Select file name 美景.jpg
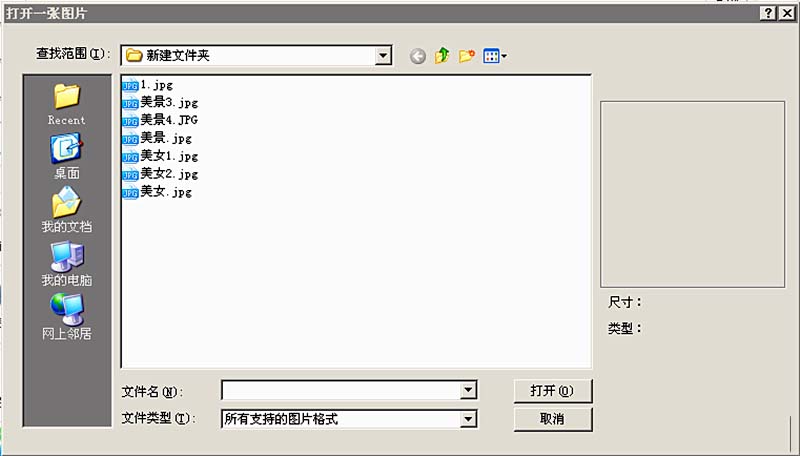The image size is (800, 456). tap(166, 139)
